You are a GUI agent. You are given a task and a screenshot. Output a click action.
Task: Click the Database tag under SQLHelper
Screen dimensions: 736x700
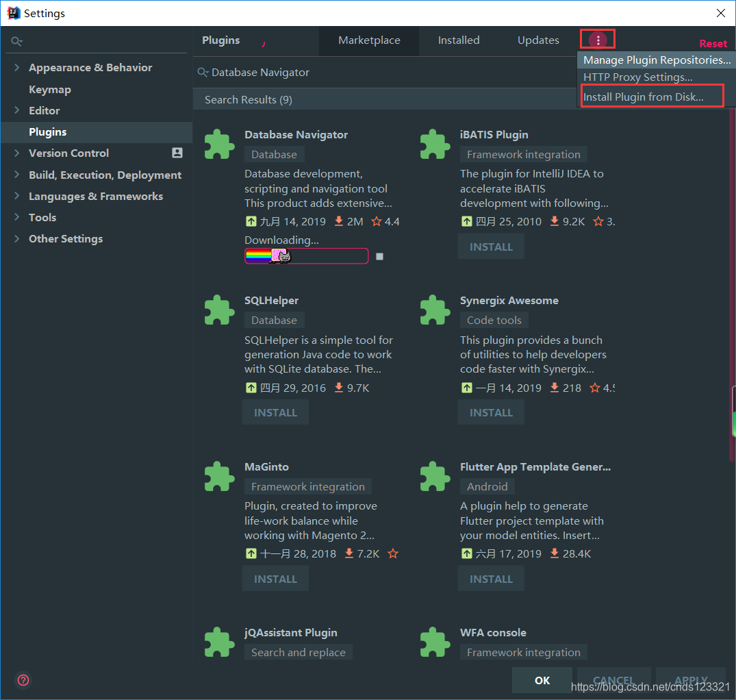tap(274, 320)
